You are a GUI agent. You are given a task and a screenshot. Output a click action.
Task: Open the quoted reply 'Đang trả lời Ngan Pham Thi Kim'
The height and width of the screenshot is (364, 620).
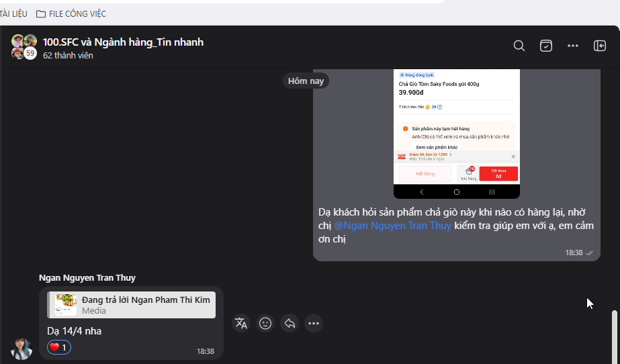click(131, 305)
